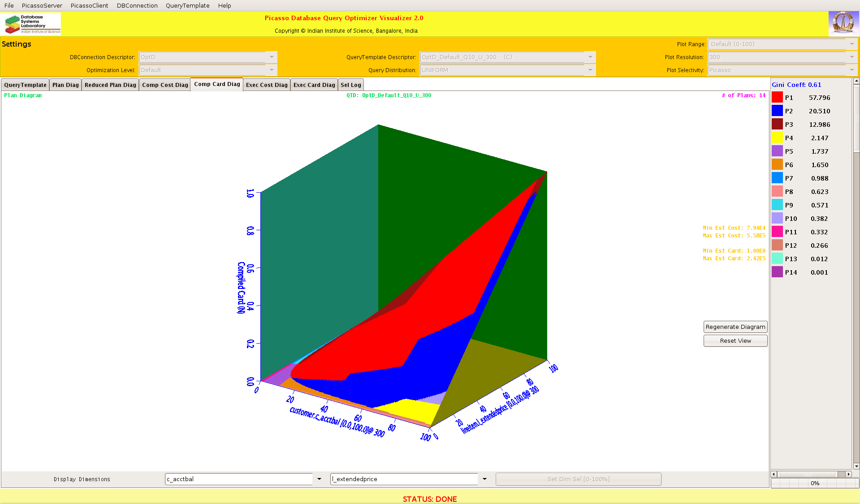
Task: Click the Reset View button
Action: tap(735, 341)
